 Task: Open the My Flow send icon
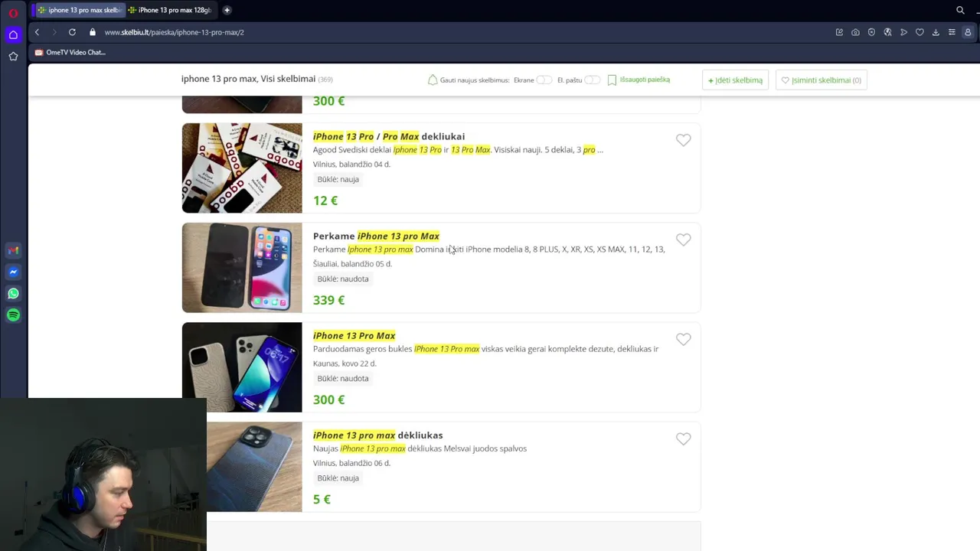pos(903,32)
